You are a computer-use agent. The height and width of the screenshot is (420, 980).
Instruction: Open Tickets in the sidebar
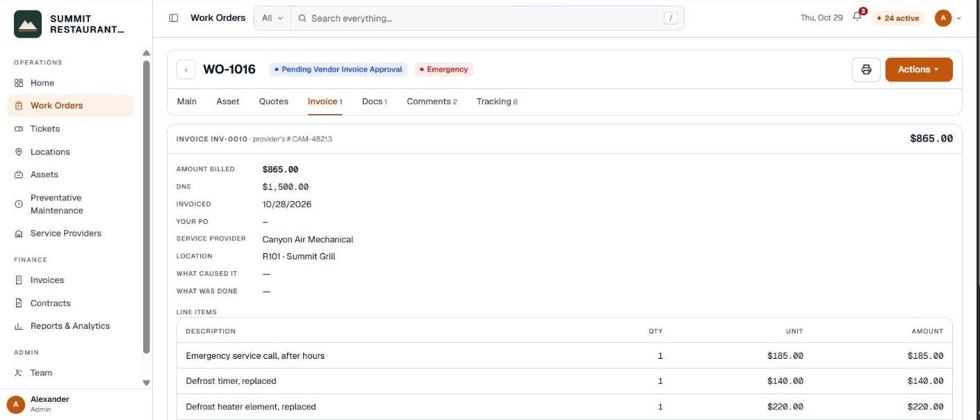pyautogui.click(x=70, y=129)
